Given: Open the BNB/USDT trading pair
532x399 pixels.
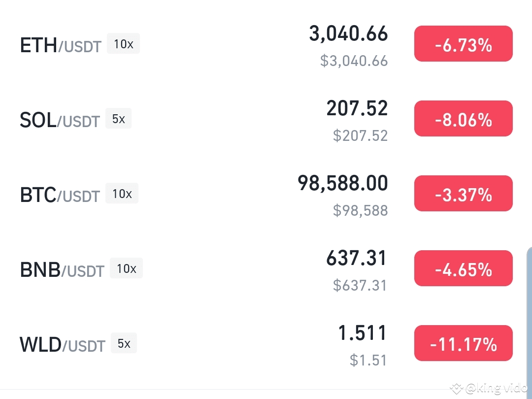Looking at the screenshot, I should [62, 270].
